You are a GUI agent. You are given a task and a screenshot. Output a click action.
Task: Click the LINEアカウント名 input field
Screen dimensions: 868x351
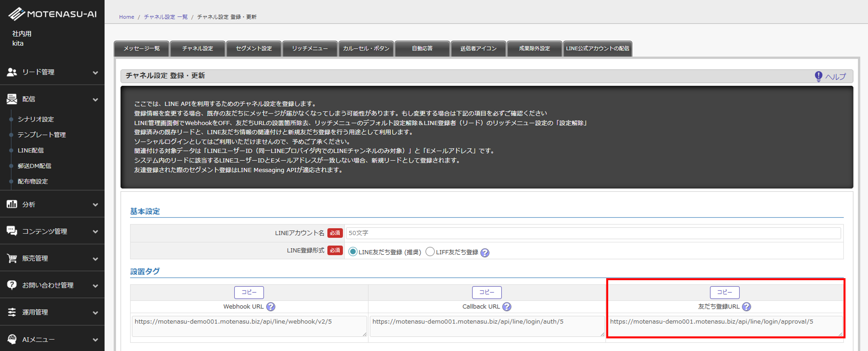click(593, 233)
